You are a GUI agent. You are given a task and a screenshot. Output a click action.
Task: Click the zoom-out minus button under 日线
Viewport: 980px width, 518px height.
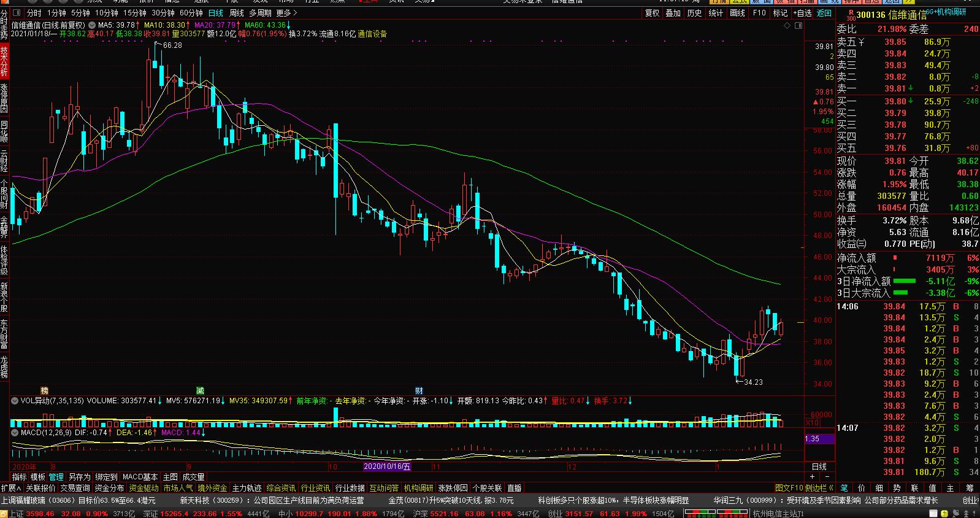coord(827,477)
